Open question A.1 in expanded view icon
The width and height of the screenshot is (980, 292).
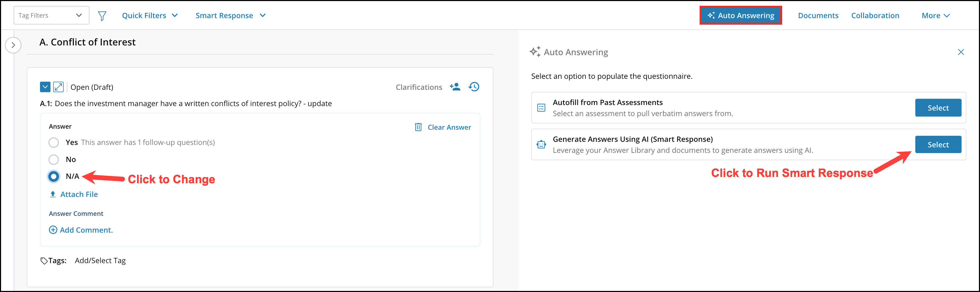point(58,87)
